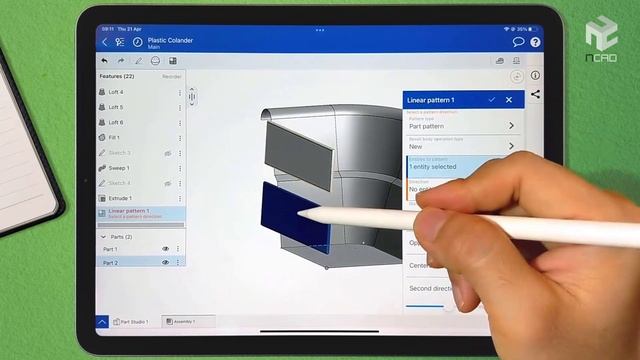
Task: Select the Linear pattern 1 feature
Action: 141,213
